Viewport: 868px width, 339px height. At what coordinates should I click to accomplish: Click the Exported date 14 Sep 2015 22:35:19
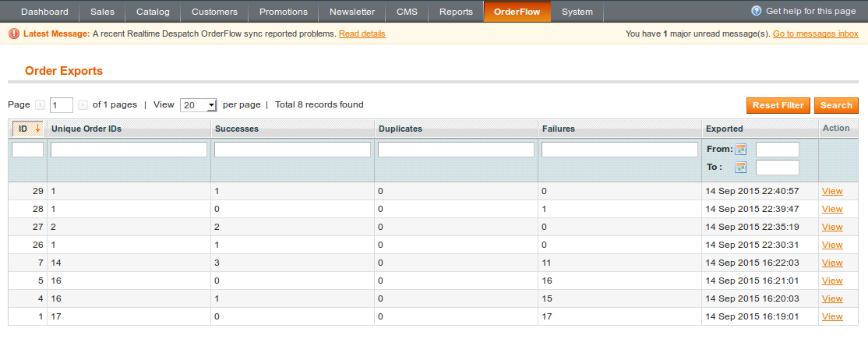pyautogui.click(x=753, y=227)
